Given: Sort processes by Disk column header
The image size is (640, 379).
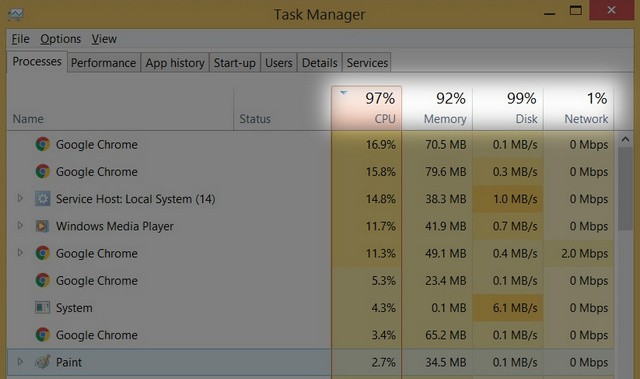Looking at the screenshot, I should click(x=508, y=108).
